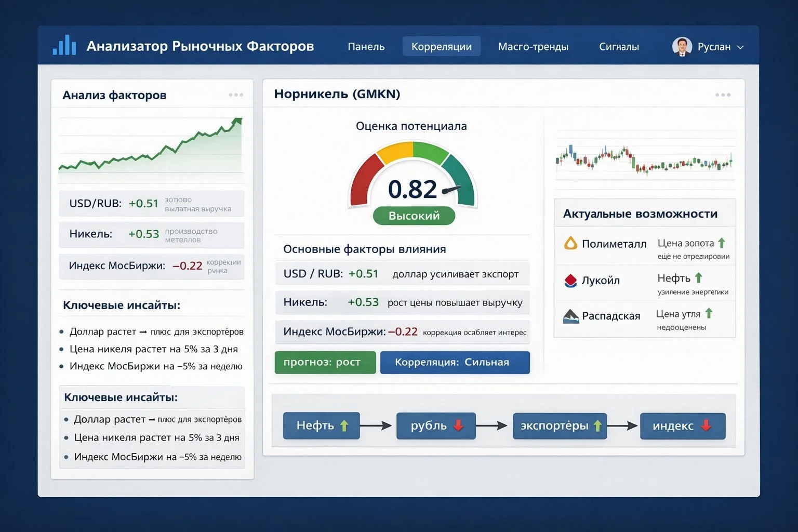Click the недооценены note under Цена угля

click(x=681, y=327)
